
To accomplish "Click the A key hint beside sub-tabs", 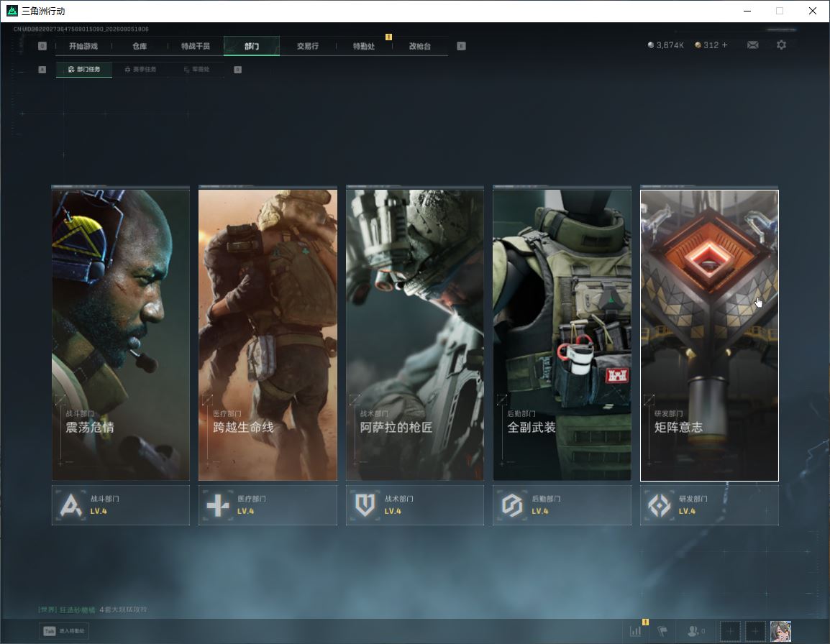I will 42,69.
